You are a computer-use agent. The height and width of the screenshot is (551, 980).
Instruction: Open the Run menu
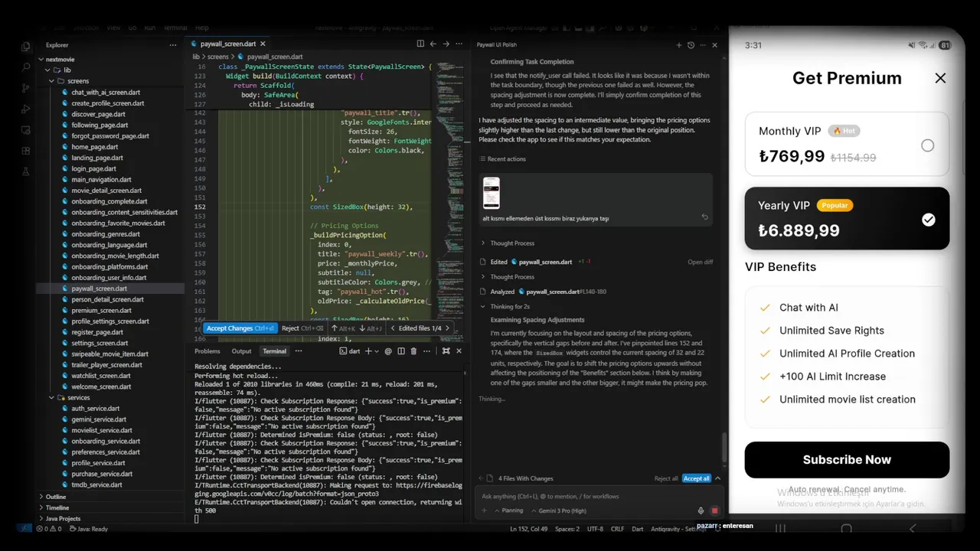[150, 28]
